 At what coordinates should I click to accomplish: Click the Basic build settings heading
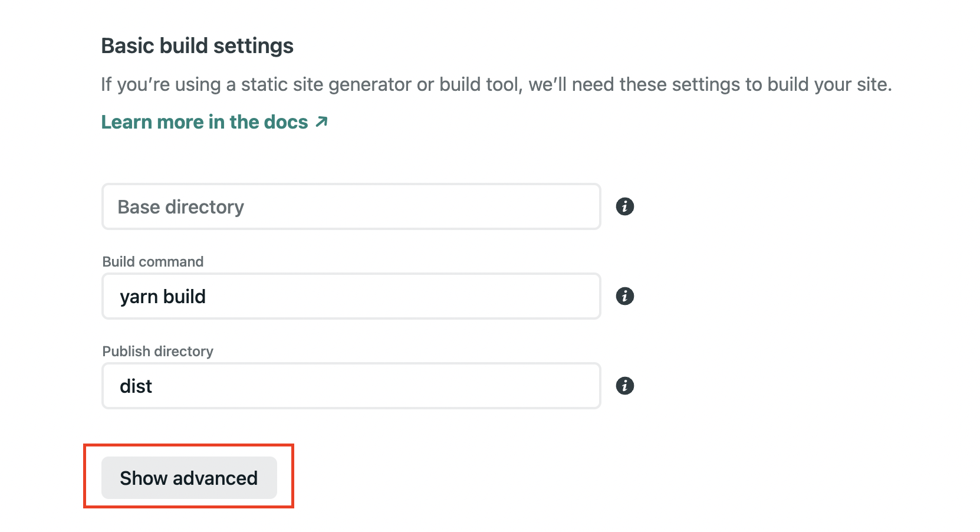coord(197,46)
